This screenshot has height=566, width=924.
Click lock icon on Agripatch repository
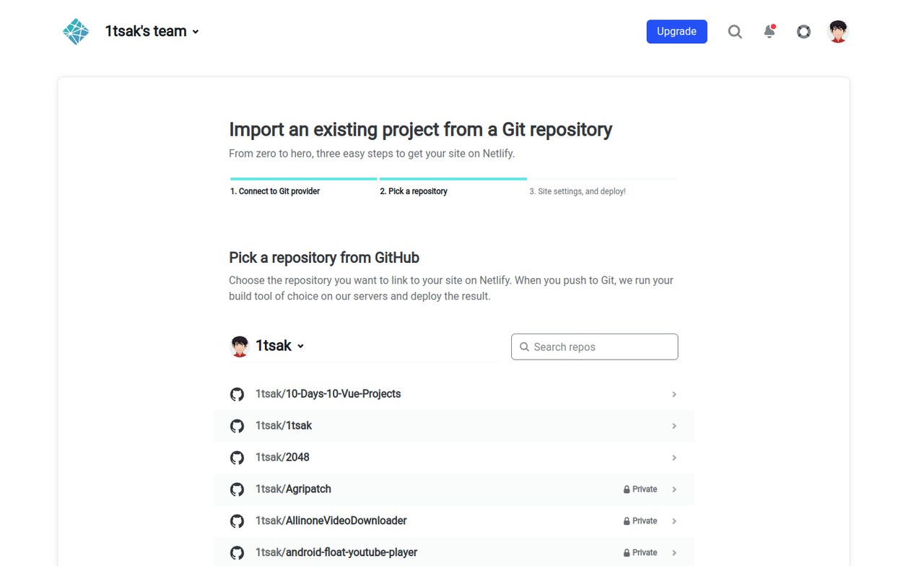click(x=627, y=489)
